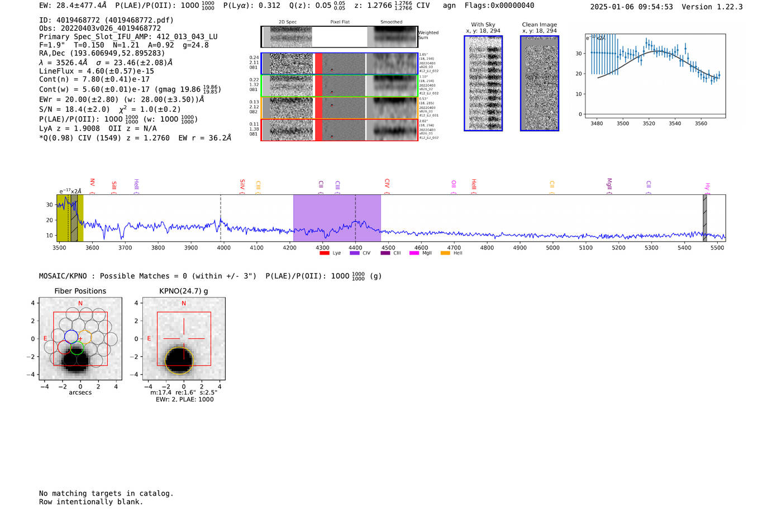Viewport: 782px width, 532px height.
Task: Click the 'Cont(w) = 5.60(±0.01)e-17' line
Action: (130, 89)
